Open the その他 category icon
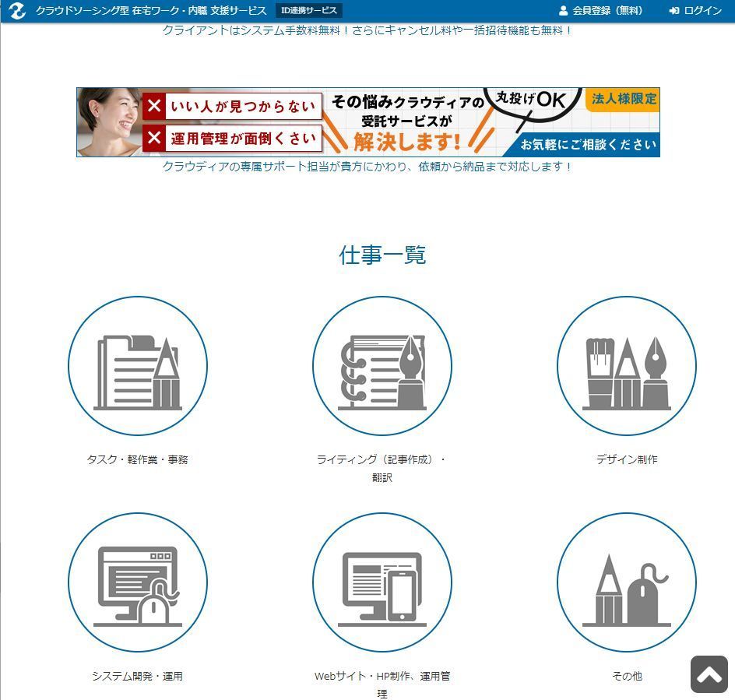The width and height of the screenshot is (735, 700). tap(627, 582)
